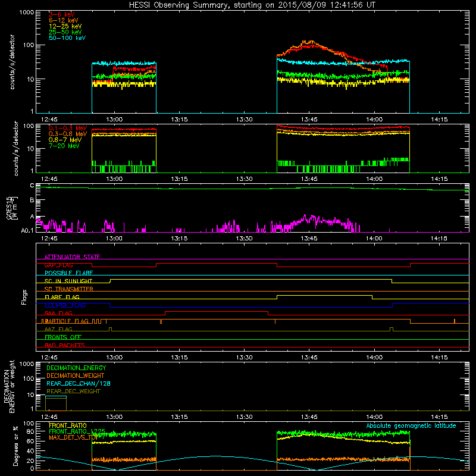The image size is (476, 476).
Task: Click the ATTENUATOR_STATE flag label
Action: coord(72,257)
